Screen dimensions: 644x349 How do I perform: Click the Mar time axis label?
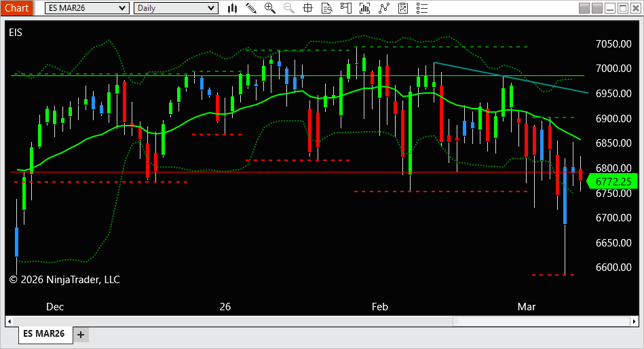[x=527, y=307]
